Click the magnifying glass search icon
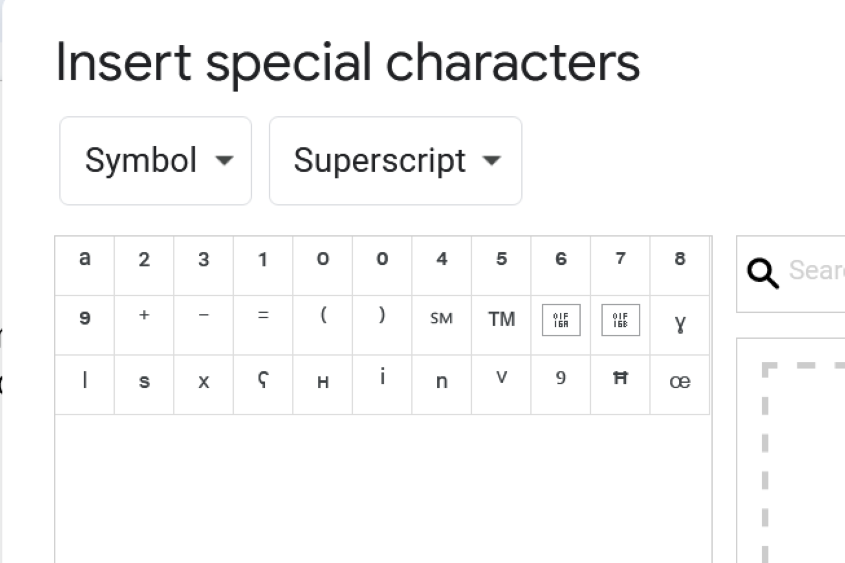The width and height of the screenshot is (845, 563). pos(763,272)
